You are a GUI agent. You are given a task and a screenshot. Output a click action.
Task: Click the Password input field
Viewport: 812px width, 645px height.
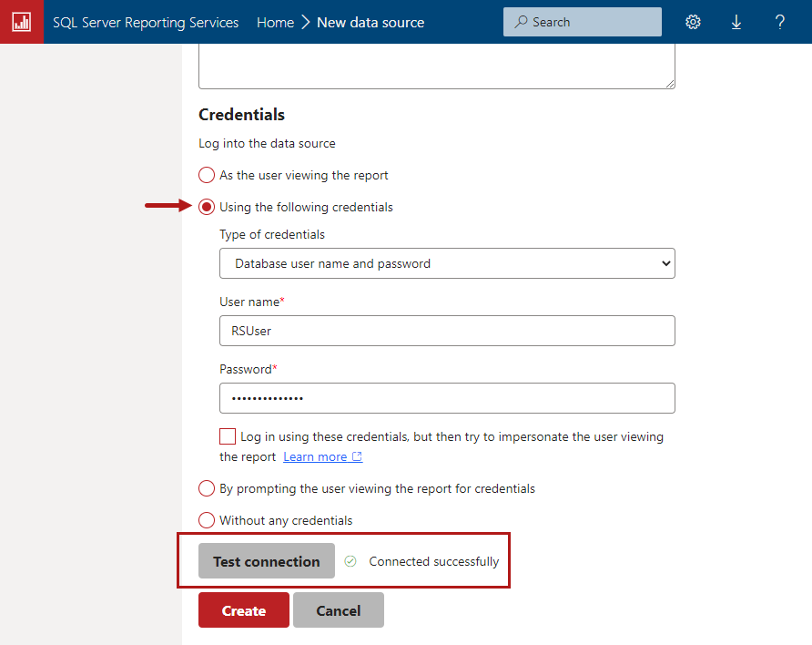click(x=447, y=398)
